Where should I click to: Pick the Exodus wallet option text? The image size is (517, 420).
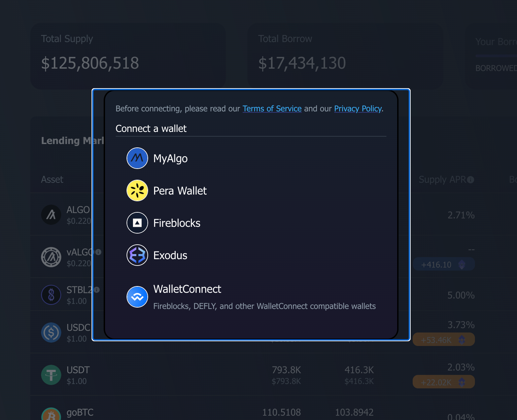pos(170,255)
